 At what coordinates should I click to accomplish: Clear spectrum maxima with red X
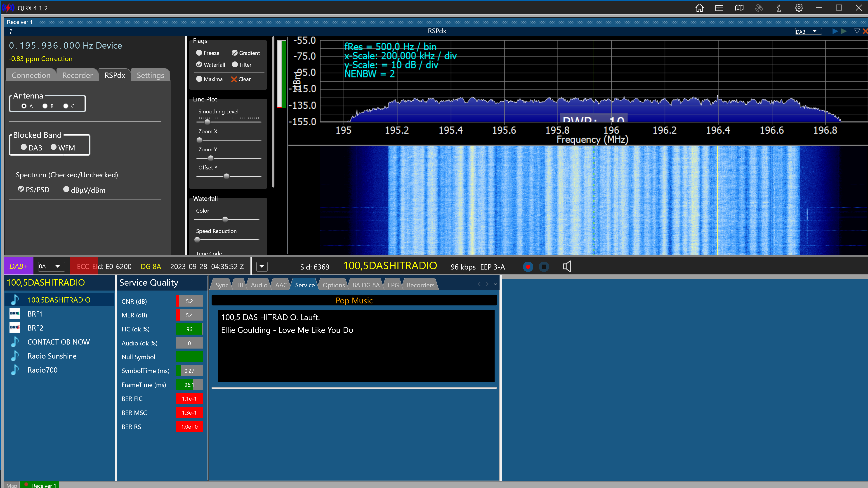(x=234, y=79)
